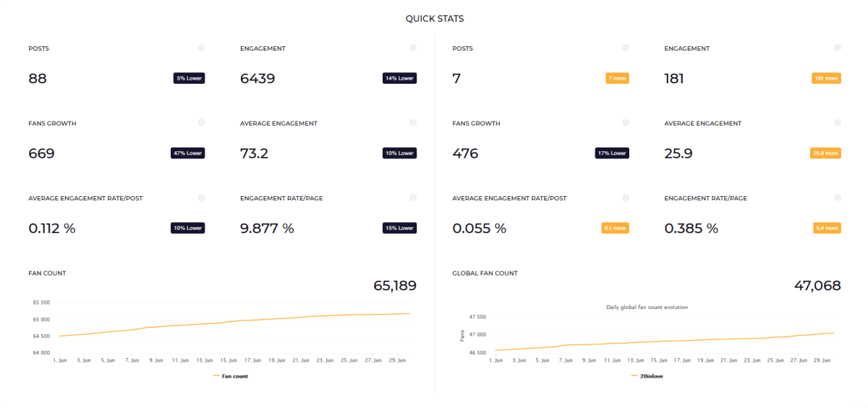The height and width of the screenshot is (408, 868).
Task: Click the average engagement value 73.2
Action: [x=254, y=153]
